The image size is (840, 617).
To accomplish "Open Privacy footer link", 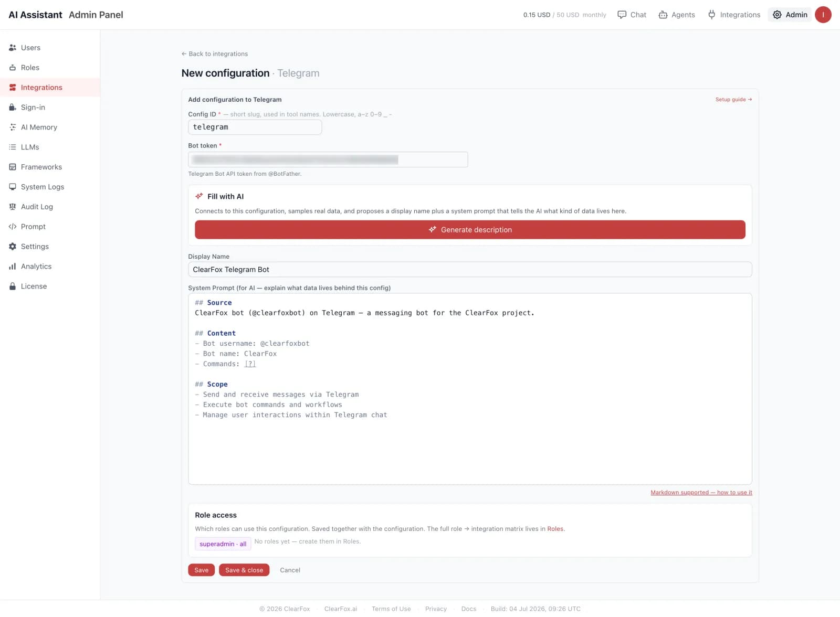I will click(436, 609).
